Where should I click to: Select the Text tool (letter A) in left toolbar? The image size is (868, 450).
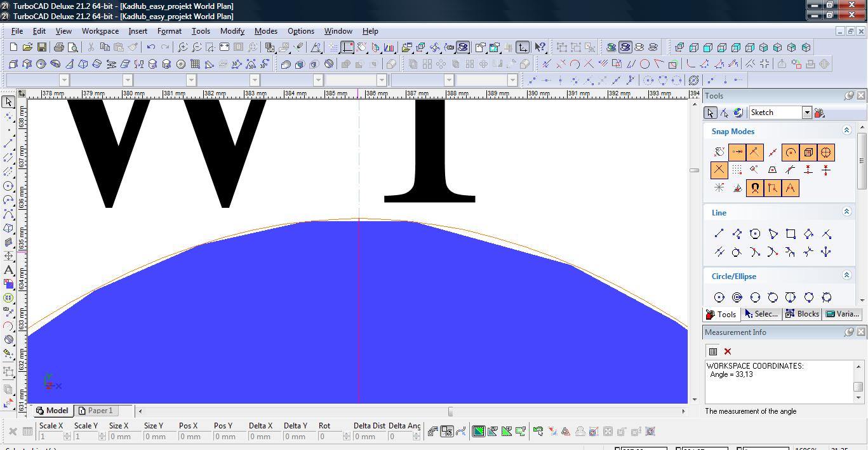(8, 270)
